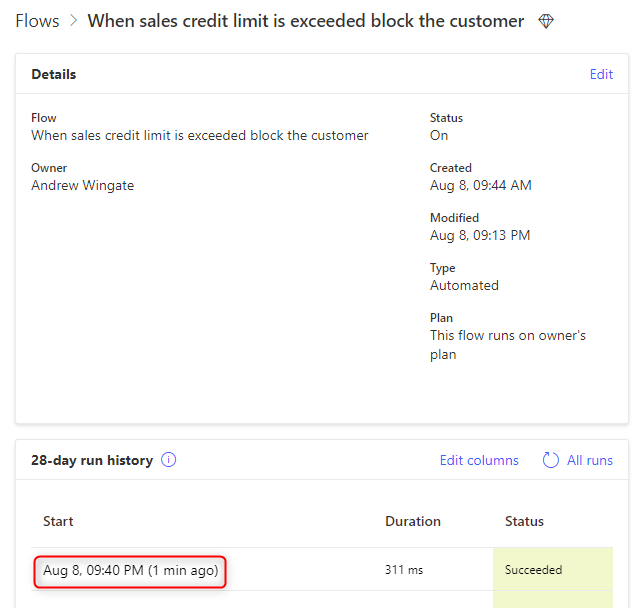Screen dimensions: 636x608
Task: Click the 311 ms duration value
Action: (x=403, y=570)
